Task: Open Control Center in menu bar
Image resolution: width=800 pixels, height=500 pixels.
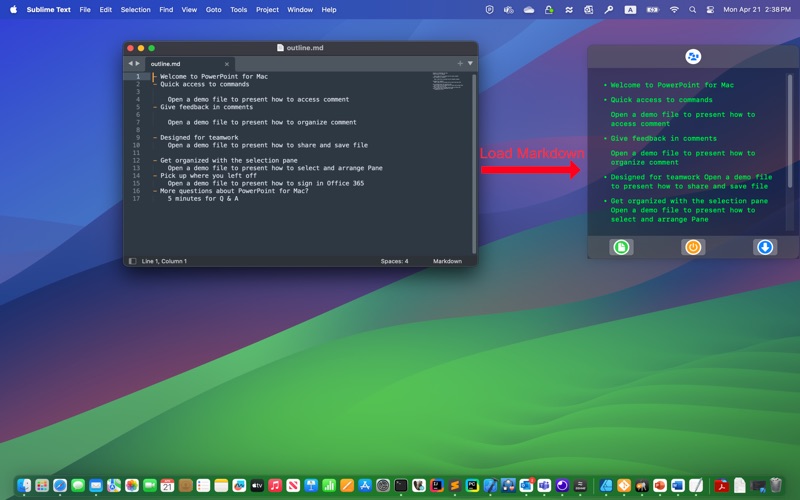Action: (x=710, y=10)
